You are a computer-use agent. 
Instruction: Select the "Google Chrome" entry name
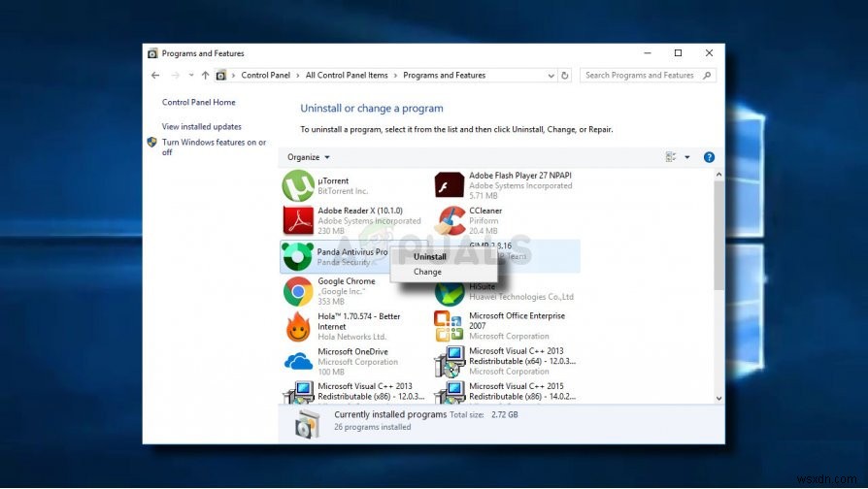tap(347, 281)
